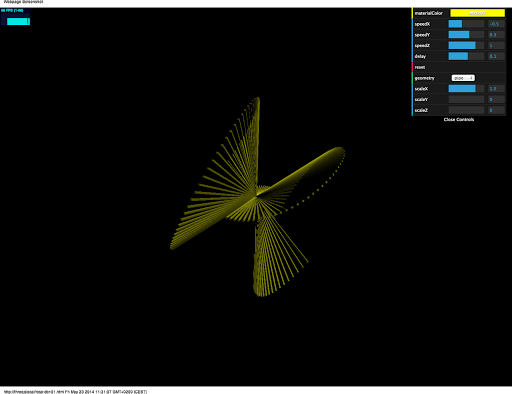Click the speedY slider track
The height and width of the screenshot is (394, 512).
click(x=466, y=34)
